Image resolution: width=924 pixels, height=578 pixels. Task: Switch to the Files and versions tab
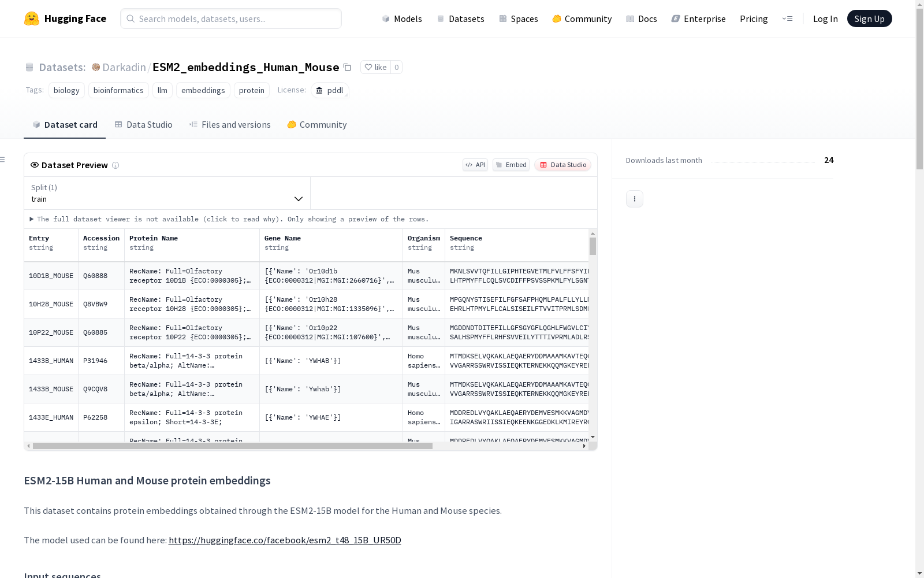pos(230,125)
